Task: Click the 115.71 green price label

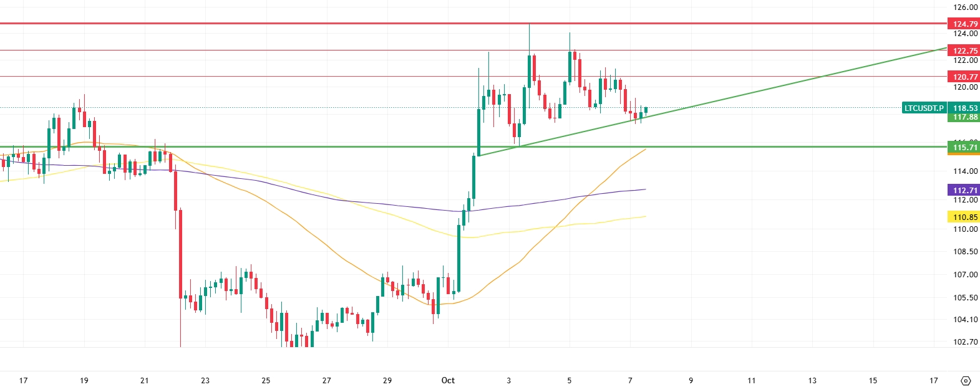Action: pos(964,147)
